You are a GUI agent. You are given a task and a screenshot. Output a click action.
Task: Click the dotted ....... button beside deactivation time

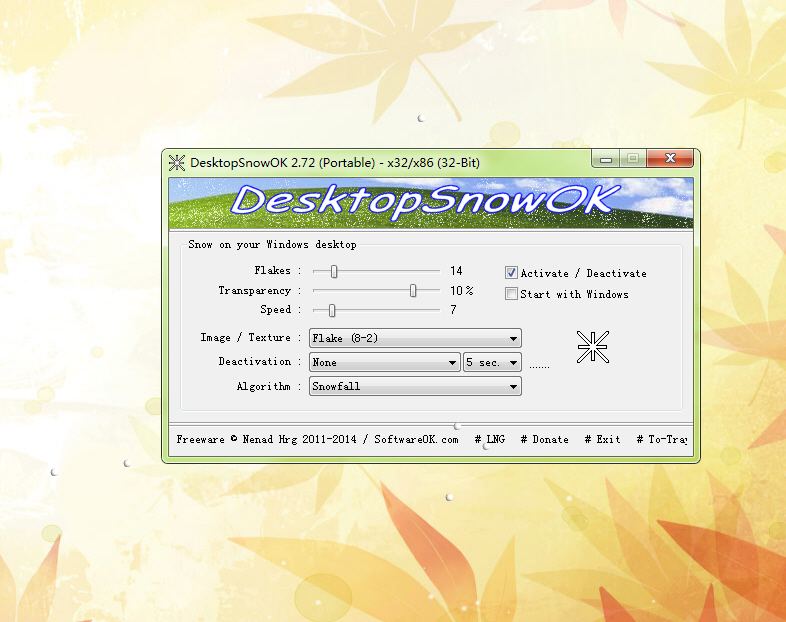pos(539,366)
